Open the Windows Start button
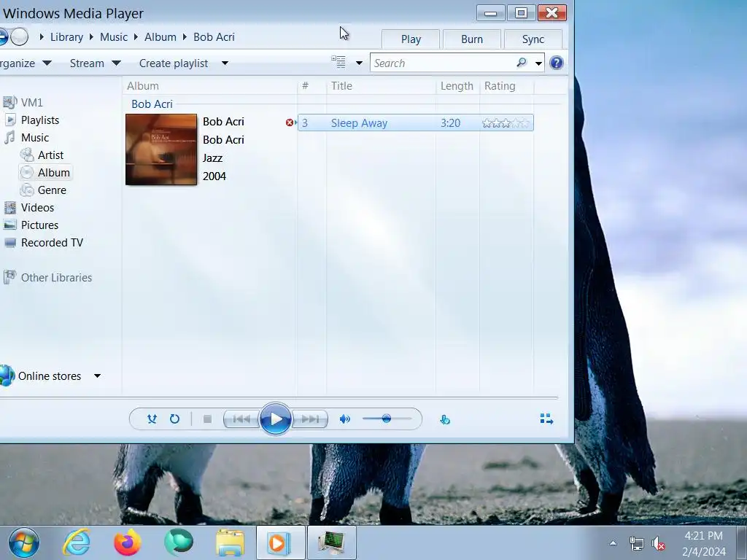Image resolution: width=747 pixels, height=560 pixels. coord(24,542)
